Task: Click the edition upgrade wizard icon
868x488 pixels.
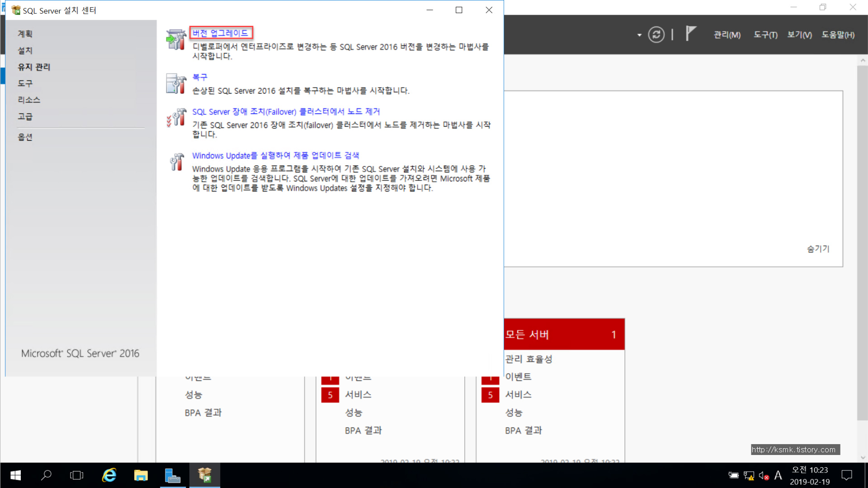Action: 176,40
